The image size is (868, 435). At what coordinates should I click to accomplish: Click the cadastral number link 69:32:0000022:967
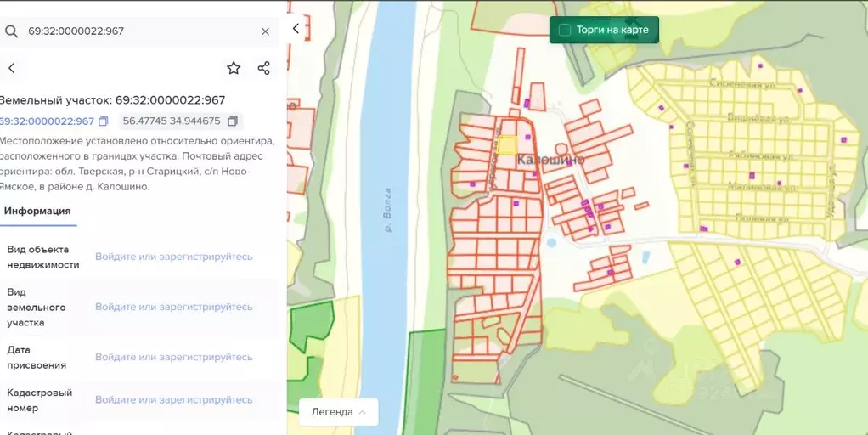pos(46,121)
